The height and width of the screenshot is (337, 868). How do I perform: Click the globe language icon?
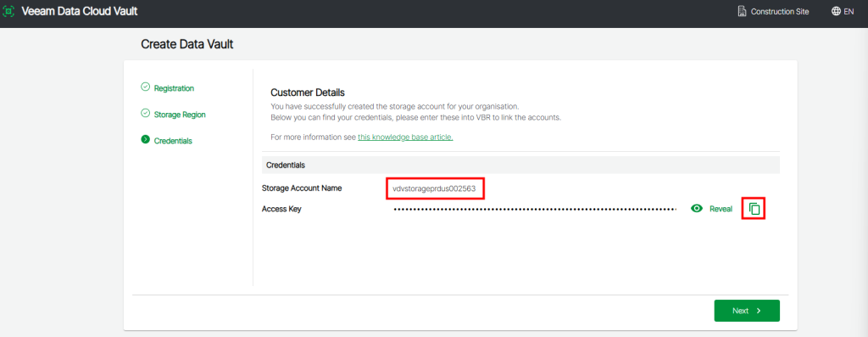tap(836, 12)
